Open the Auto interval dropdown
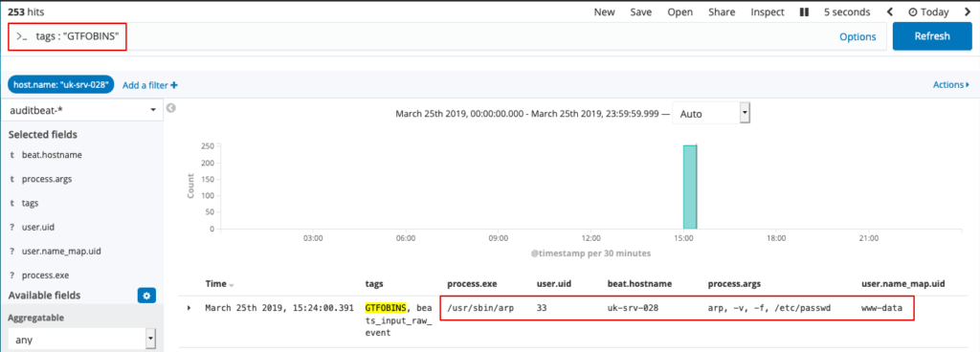 pyautogui.click(x=711, y=114)
